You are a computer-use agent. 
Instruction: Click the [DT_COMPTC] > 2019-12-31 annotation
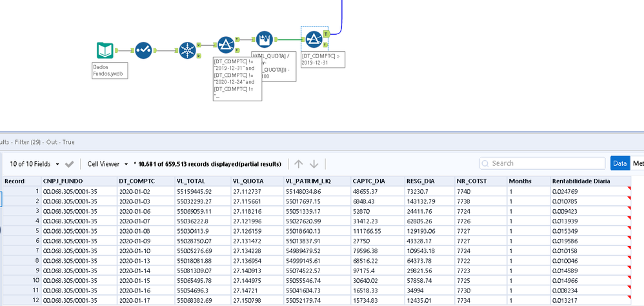tap(323, 59)
